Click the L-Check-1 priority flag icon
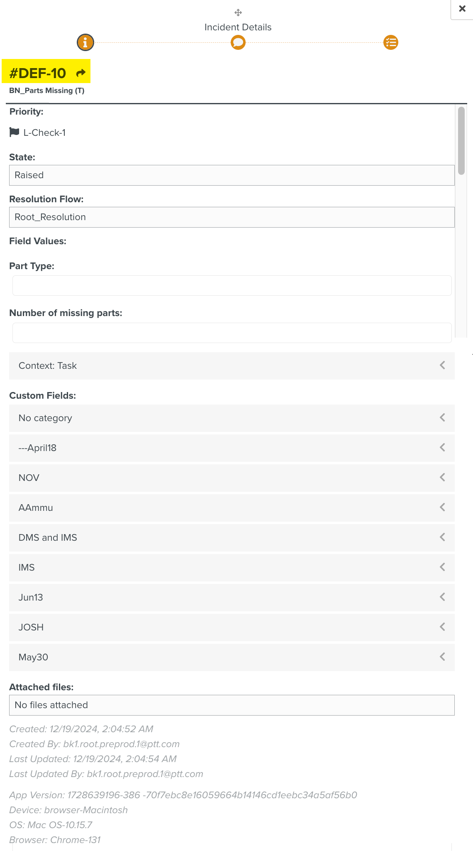473x868 pixels. point(15,132)
